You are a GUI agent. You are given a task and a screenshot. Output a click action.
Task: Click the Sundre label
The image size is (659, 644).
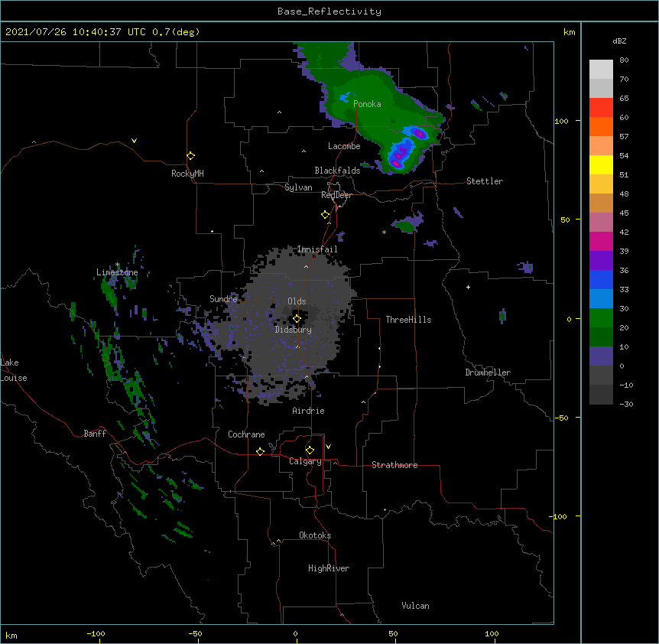click(x=223, y=299)
